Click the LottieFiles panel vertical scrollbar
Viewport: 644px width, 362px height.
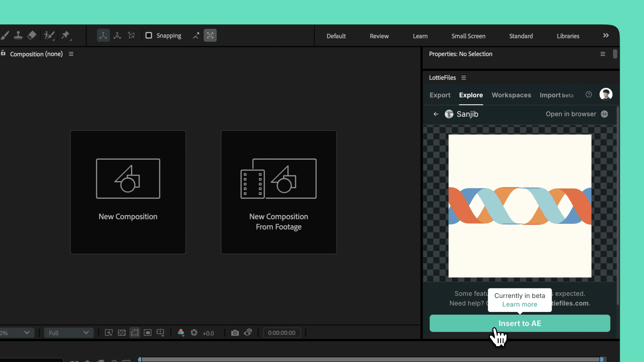tap(618, 206)
